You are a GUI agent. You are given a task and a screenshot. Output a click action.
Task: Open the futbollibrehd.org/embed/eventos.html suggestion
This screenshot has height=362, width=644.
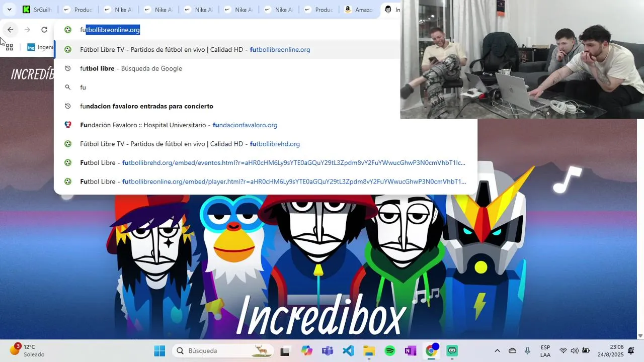[x=266, y=162]
